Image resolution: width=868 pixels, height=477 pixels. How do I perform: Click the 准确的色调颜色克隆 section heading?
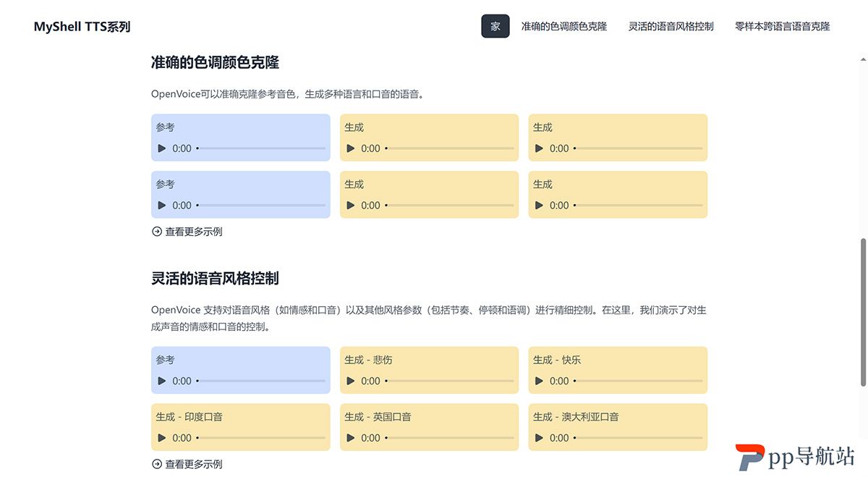click(x=215, y=62)
